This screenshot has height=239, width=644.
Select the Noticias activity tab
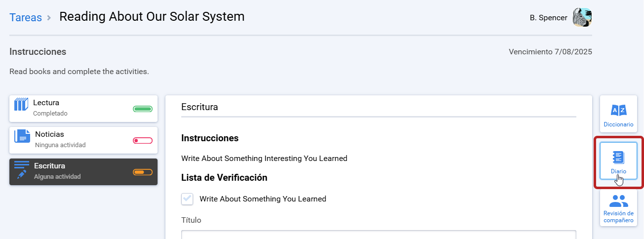click(83, 140)
